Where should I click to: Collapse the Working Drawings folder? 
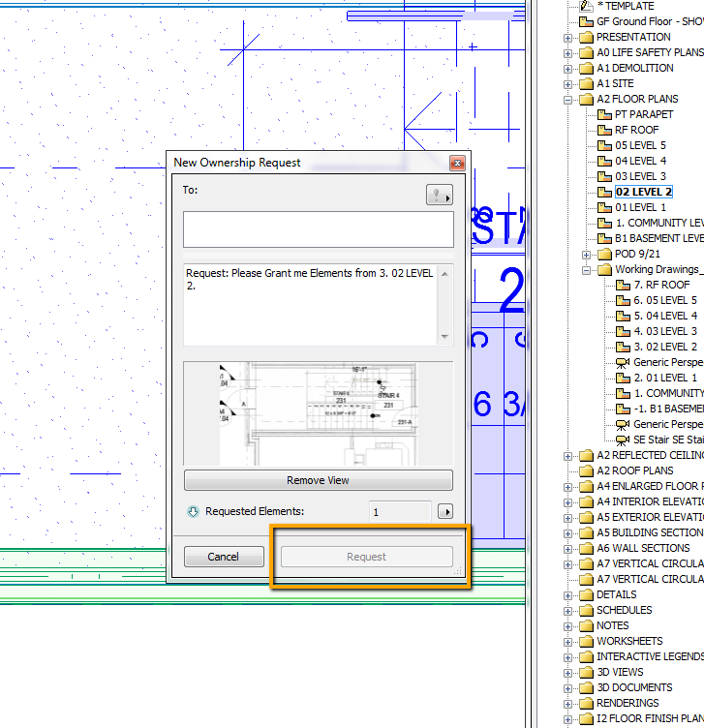pos(586,270)
